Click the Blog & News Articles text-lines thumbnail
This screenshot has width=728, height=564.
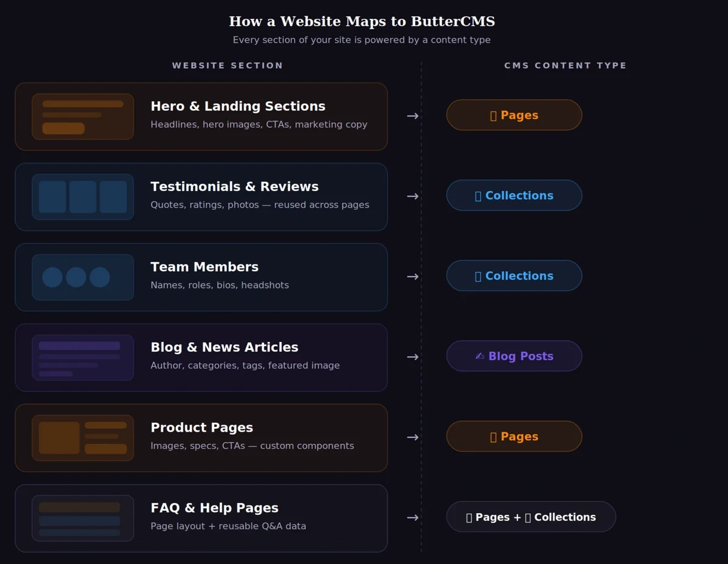[83, 357]
